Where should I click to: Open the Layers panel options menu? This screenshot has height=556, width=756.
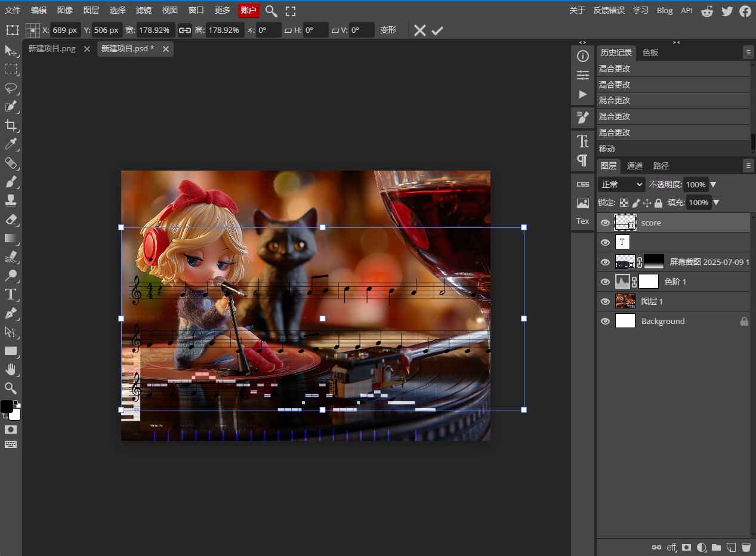pyautogui.click(x=748, y=165)
